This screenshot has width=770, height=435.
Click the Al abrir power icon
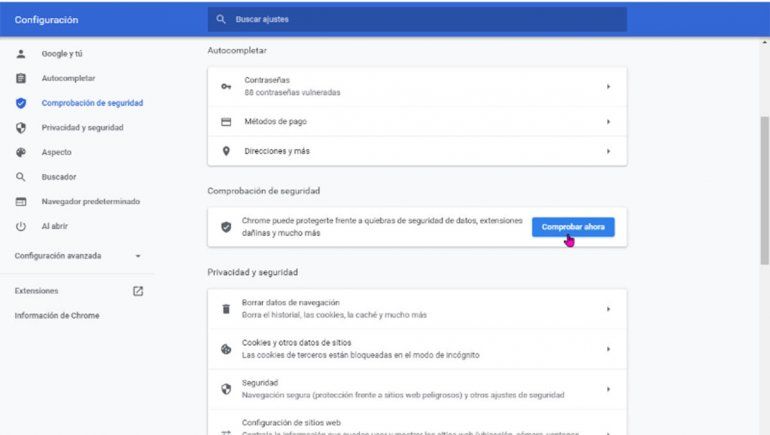coord(20,227)
